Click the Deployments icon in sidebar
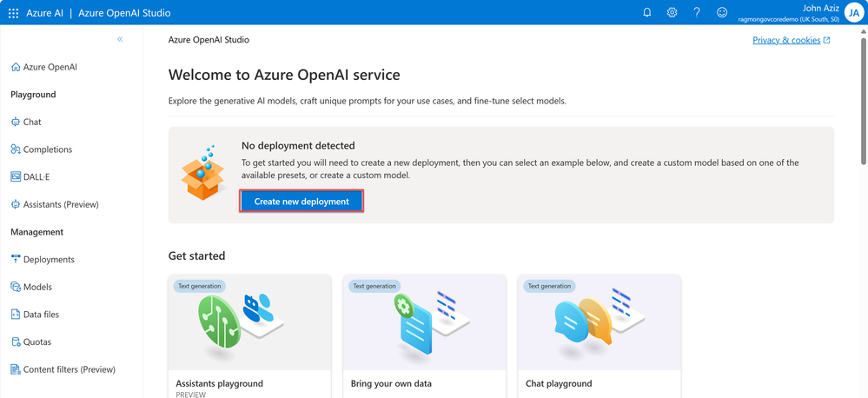Image resolution: width=868 pixels, height=398 pixels. tap(16, 259)
